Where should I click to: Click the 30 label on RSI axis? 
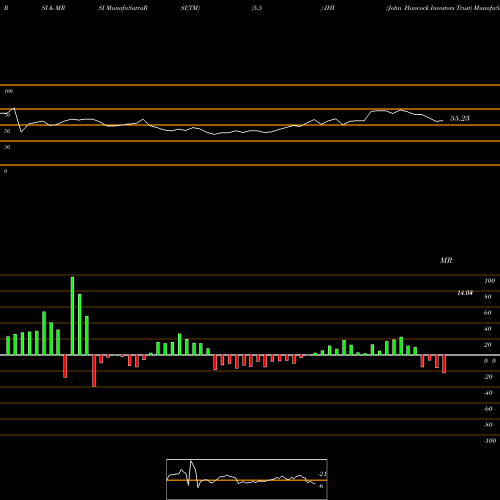coord(7,147)
